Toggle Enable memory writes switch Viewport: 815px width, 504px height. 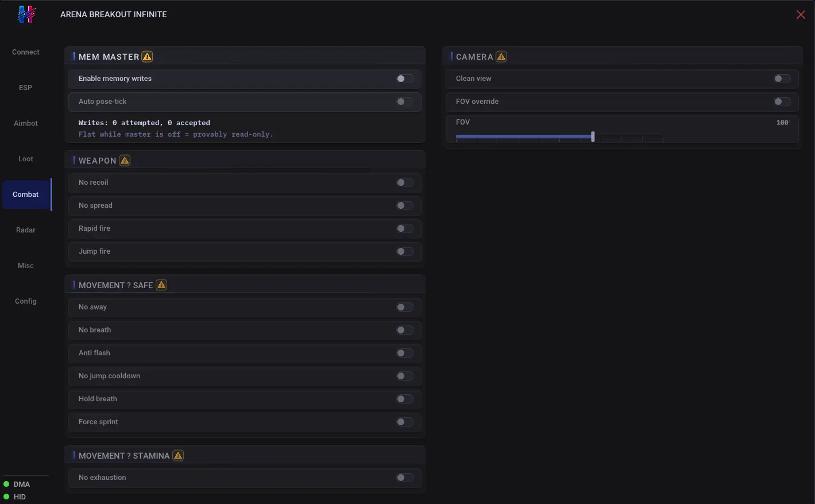pyautogui.click(x=405, y=79)
